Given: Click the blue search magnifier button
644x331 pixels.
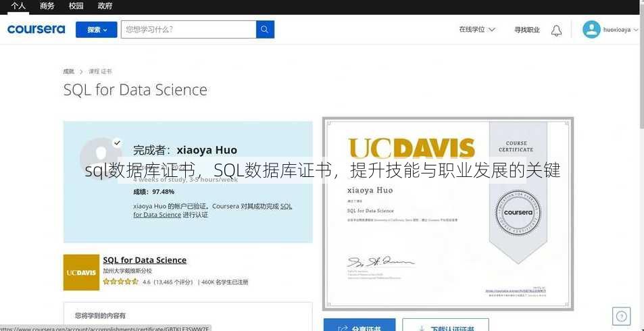Looking at the screenshot, I should point(266,30).
